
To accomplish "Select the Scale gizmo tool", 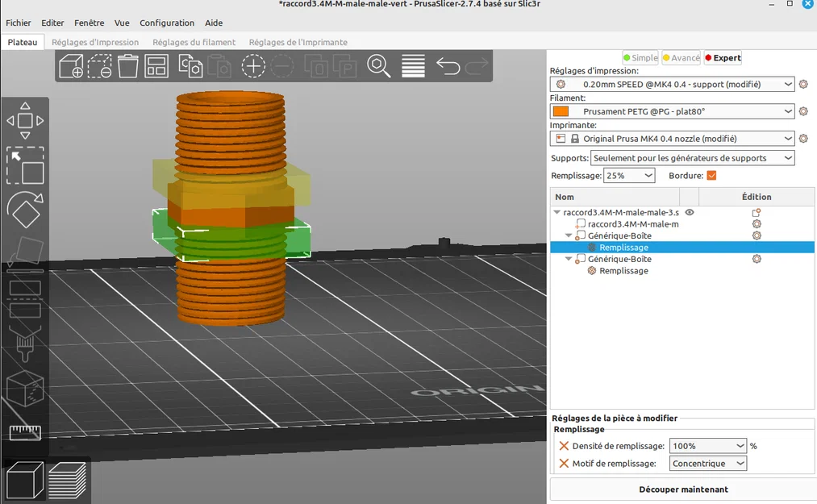I will point(25,166).
